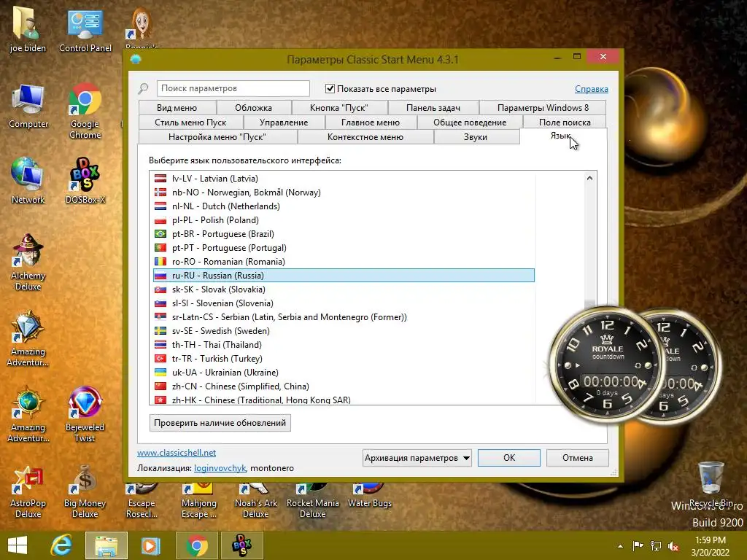This screenshot has width=747, height=560.
Task: Open the 'Архивация параметров' dropdown button
Action: click(x=417, y=458)
